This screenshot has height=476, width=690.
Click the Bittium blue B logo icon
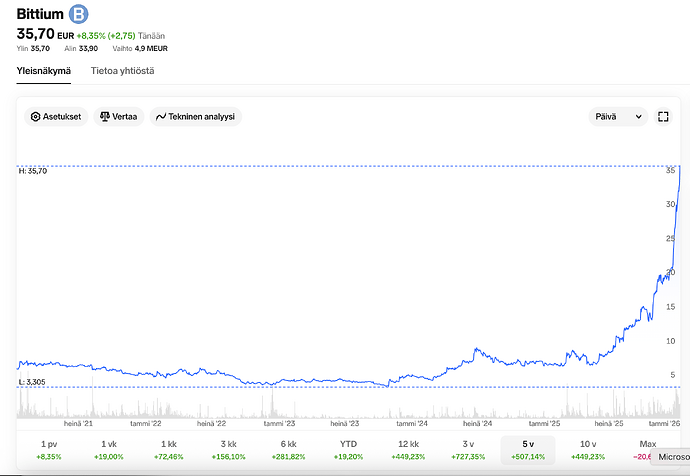pos(77,14)
